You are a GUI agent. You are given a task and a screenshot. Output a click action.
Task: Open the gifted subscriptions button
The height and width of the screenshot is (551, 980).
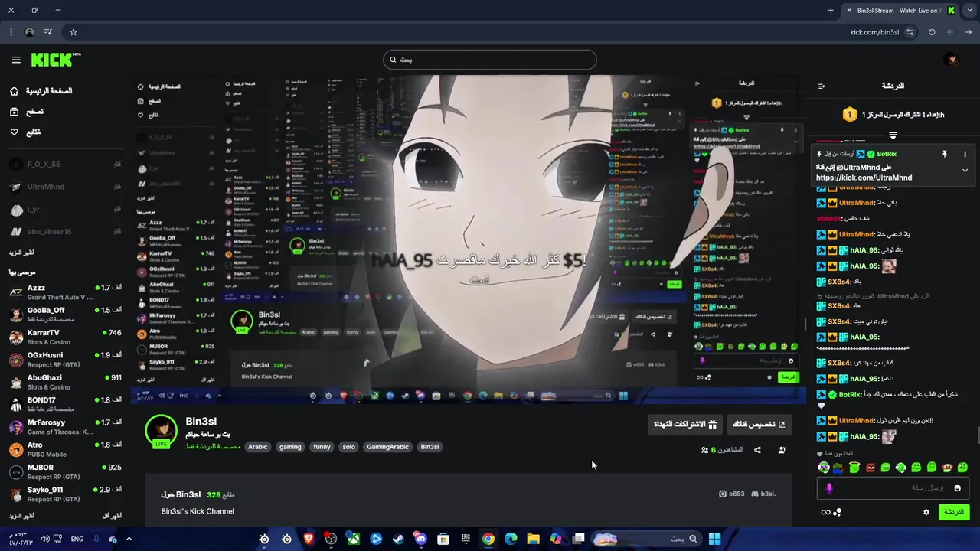coord(685,424)
